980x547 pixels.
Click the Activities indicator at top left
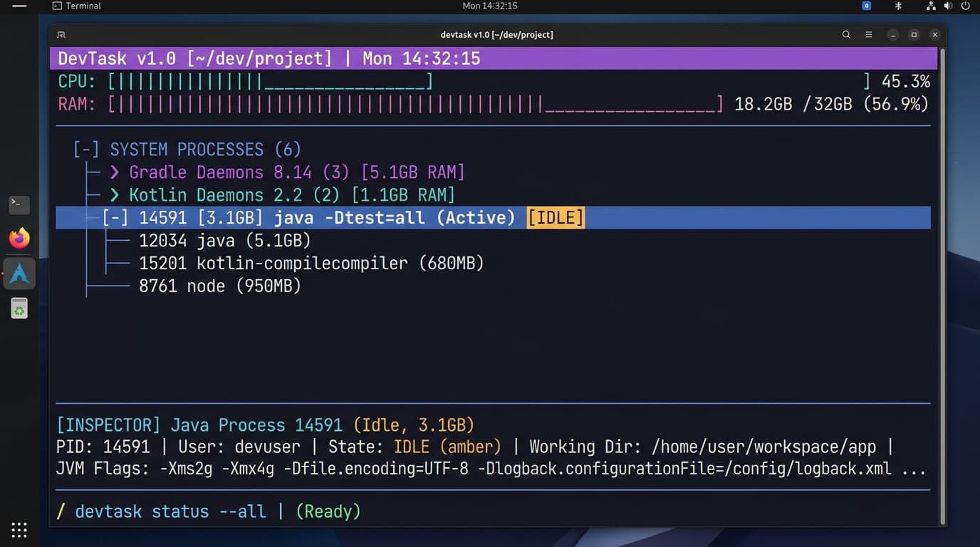[x=19, y=6]
